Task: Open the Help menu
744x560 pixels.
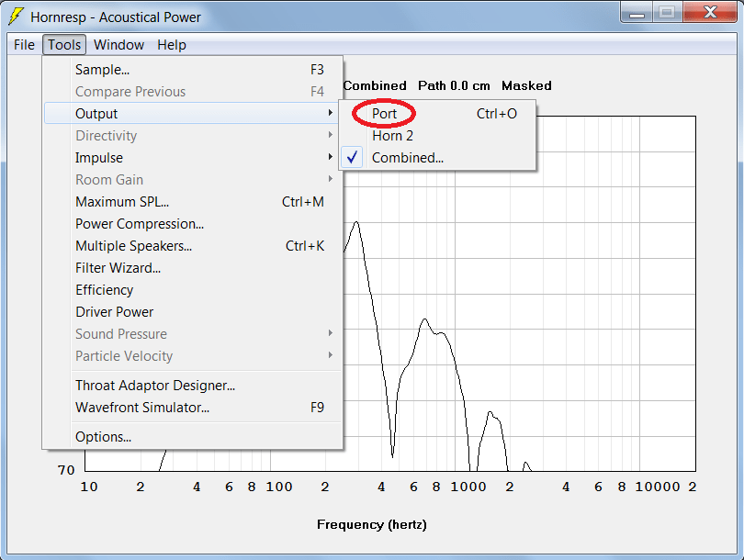Action: pos(171,45)
